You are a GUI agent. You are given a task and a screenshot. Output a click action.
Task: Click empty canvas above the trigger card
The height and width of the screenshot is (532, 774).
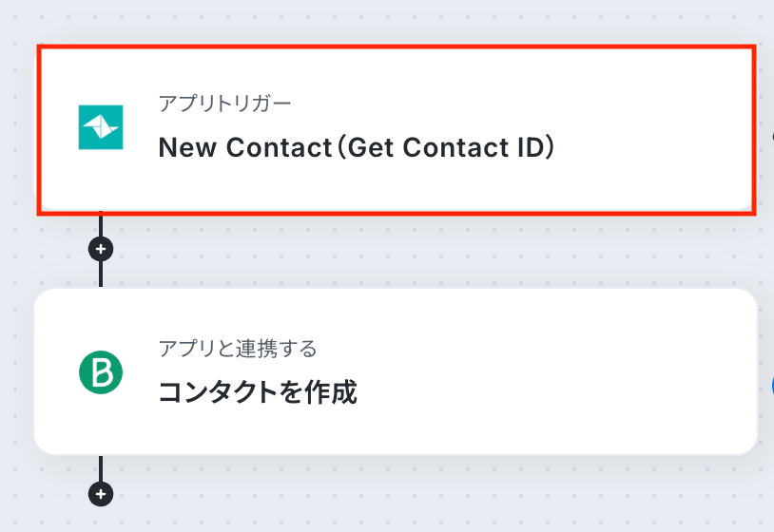[380, 21]
